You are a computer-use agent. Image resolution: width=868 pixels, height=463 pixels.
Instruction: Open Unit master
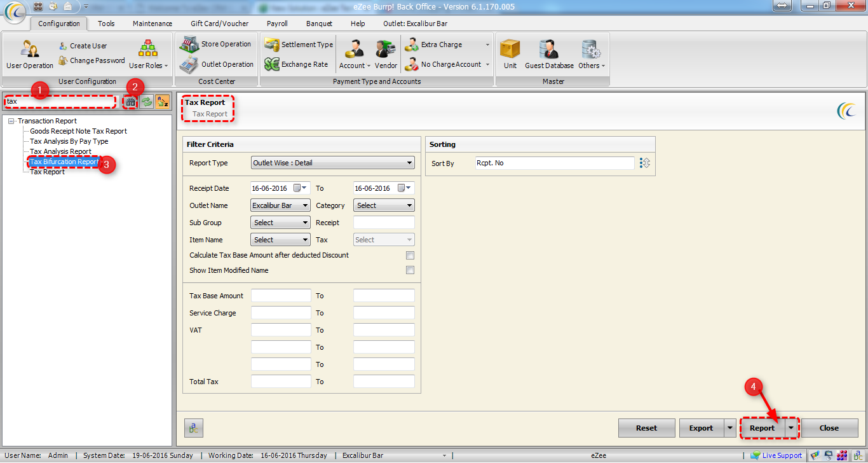point(510,55)
